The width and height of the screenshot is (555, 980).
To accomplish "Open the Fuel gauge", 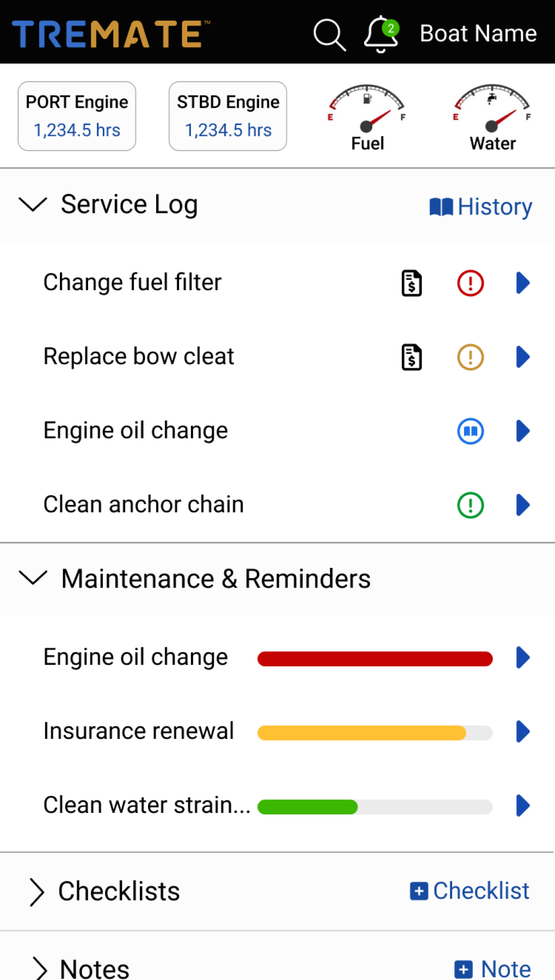I will click(x=367, y=117).
